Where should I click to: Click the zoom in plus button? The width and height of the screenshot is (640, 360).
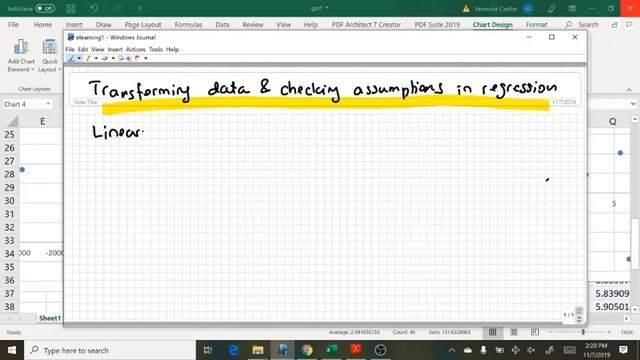[x=609, y=332]
